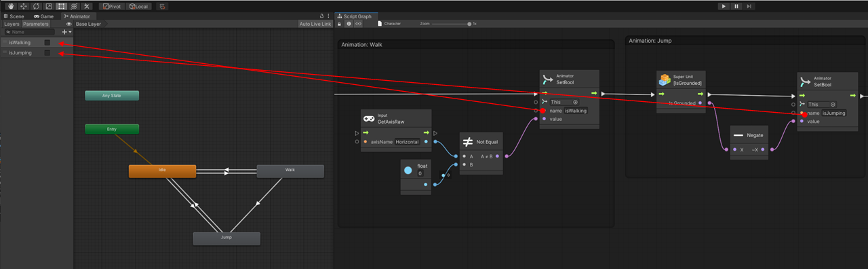Toggle the Auto Live Link button
The width and height of the screenshot is (868, 269).
[x=315, y=24]
